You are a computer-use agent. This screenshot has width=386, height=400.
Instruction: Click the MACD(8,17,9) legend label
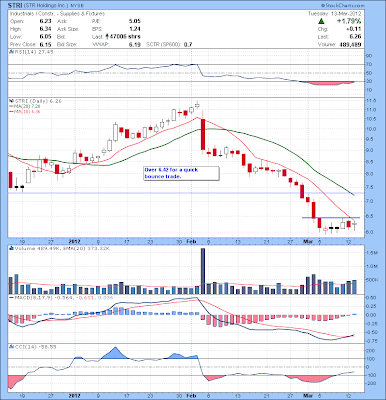(x=32, y=298)
